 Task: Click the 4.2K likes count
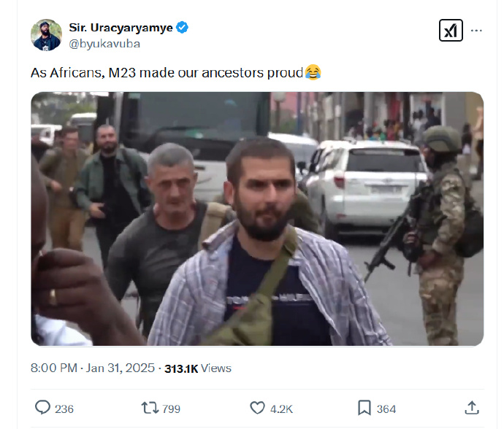(x=281, y=409)
